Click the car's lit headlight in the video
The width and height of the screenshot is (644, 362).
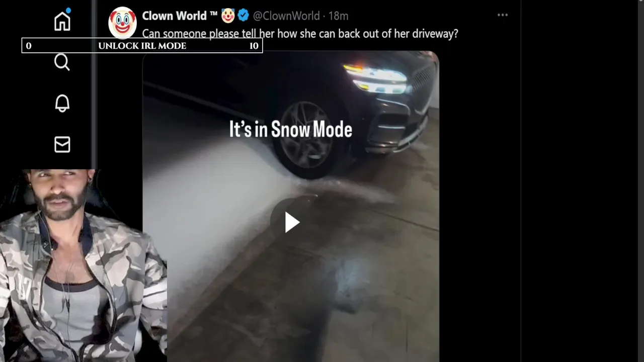[x=377, y=79]
